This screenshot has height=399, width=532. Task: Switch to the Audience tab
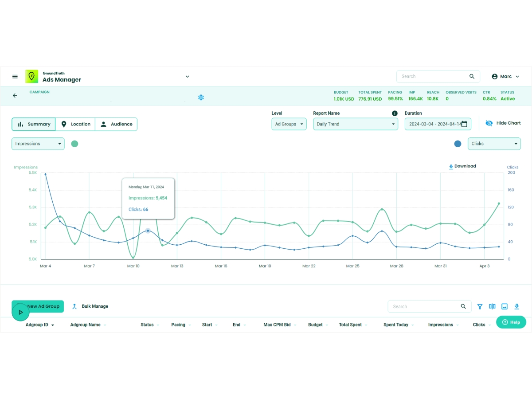(116, 124)
